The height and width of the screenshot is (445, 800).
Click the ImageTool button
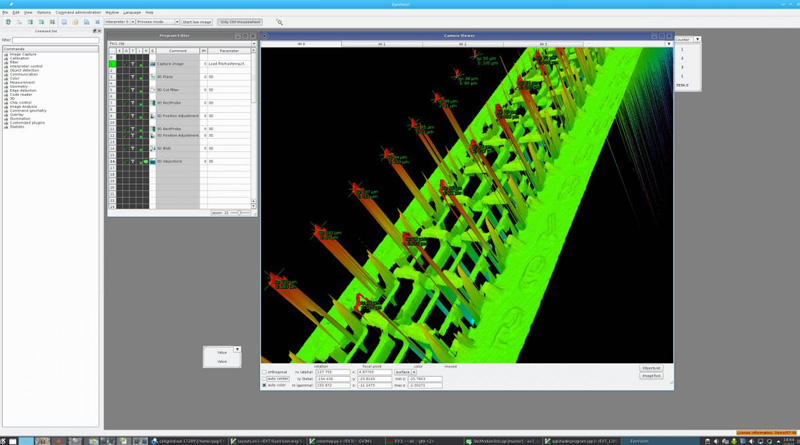click(x=651, y=376)
